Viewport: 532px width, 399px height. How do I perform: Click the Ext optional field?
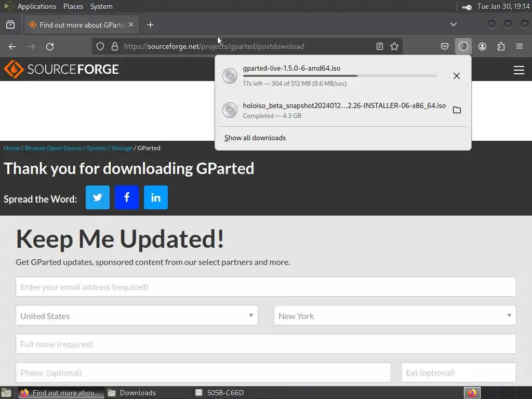(459, 372)
